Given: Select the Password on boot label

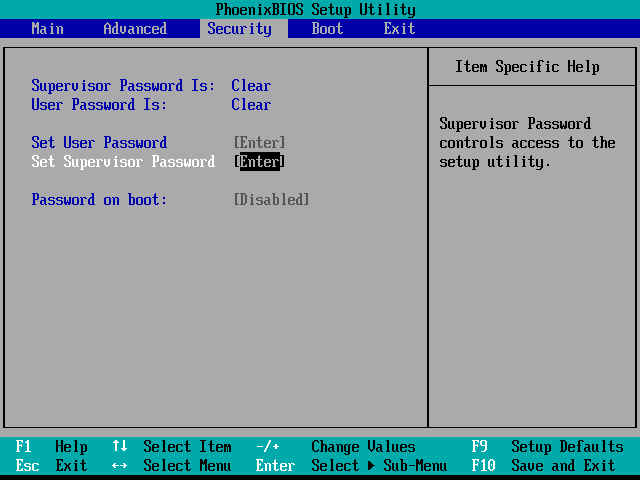Looking at the screenshot, I should point(99,200).
